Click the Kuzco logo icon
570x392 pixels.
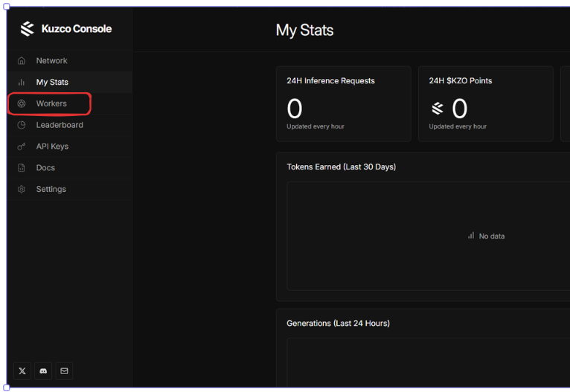[x=27, y=29]
